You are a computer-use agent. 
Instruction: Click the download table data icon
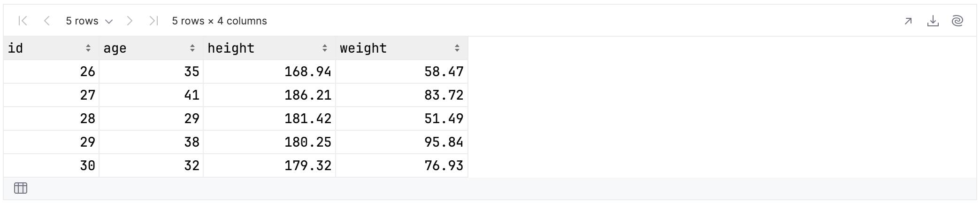tap(933, 21)
